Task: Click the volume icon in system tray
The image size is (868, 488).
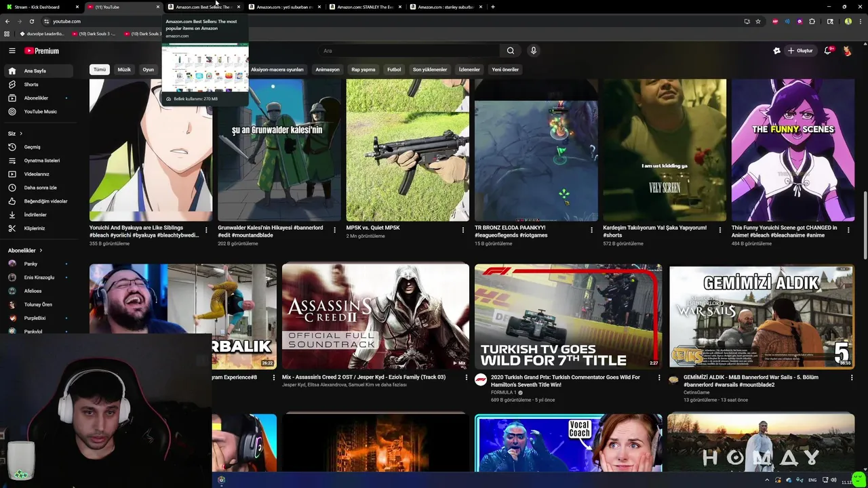Action: coord(834,480)
